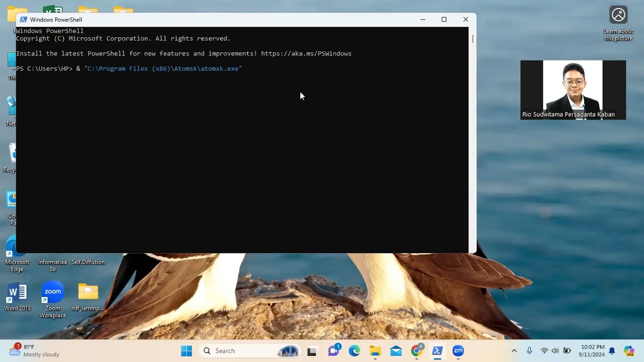
Task: Select the top-left yellow folder on the desktop
Action: [18, 14]
